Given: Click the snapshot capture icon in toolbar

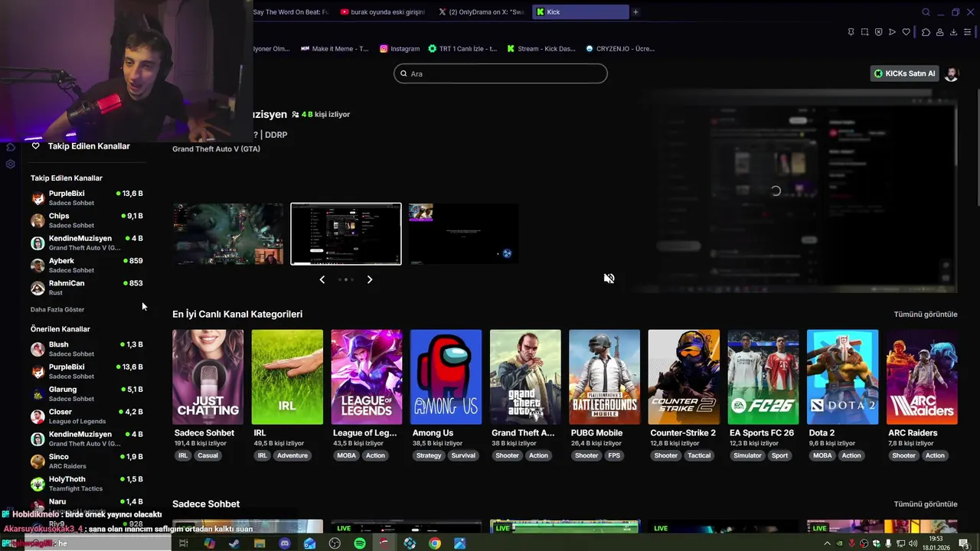Looking at the screenshot, I should (864, 32).
